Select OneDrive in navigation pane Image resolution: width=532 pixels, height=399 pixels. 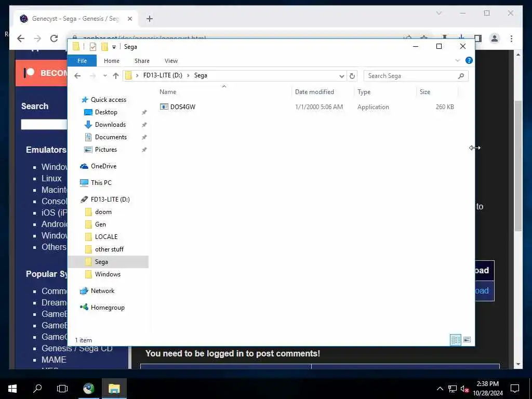pos(103,166)
